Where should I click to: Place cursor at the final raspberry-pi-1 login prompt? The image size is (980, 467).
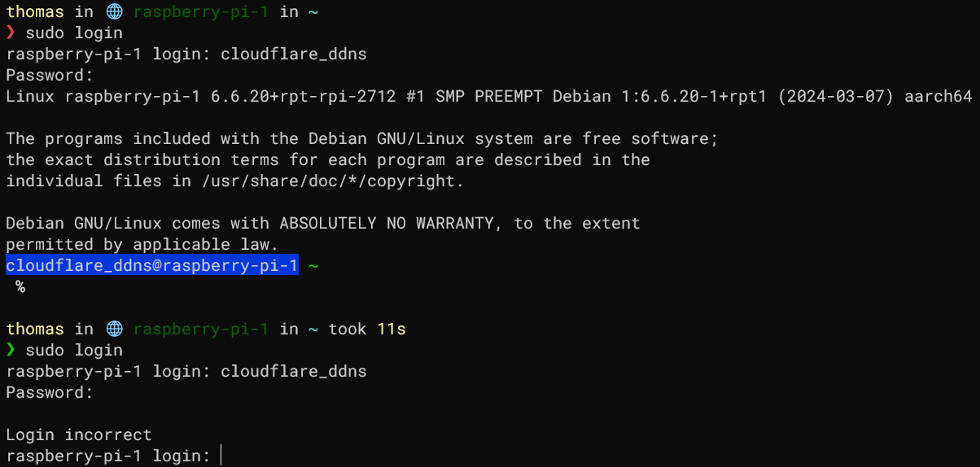pyautogui.click(x=221, y=456)
